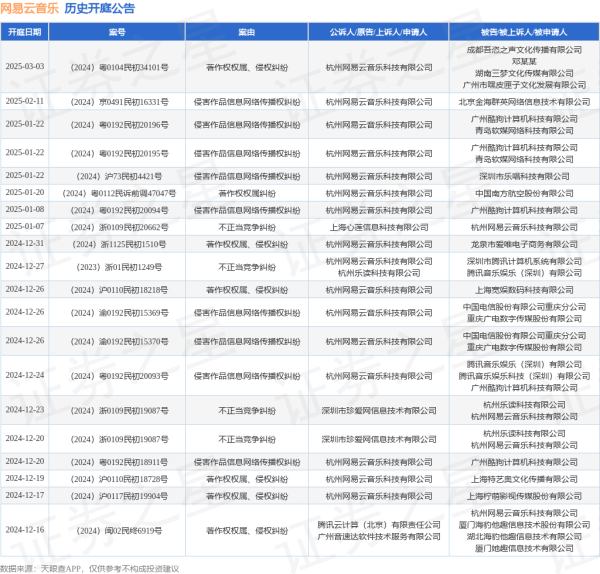Click the date 2024-12-23
Viewport: 600px width, 574px height.
point(24,410)
